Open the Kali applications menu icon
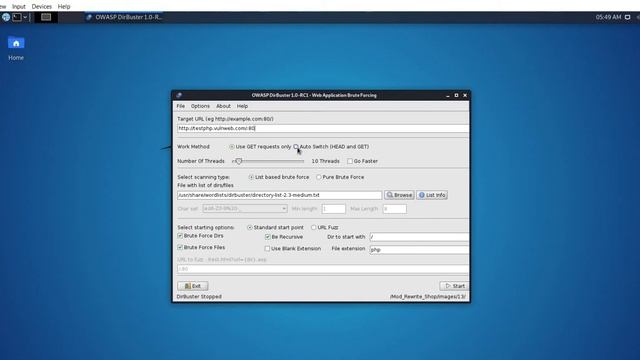 pos(6,17)
